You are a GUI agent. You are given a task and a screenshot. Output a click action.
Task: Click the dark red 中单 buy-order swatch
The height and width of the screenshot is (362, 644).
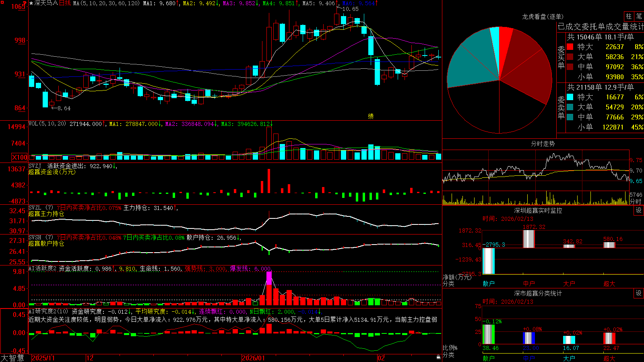(570, 67)
